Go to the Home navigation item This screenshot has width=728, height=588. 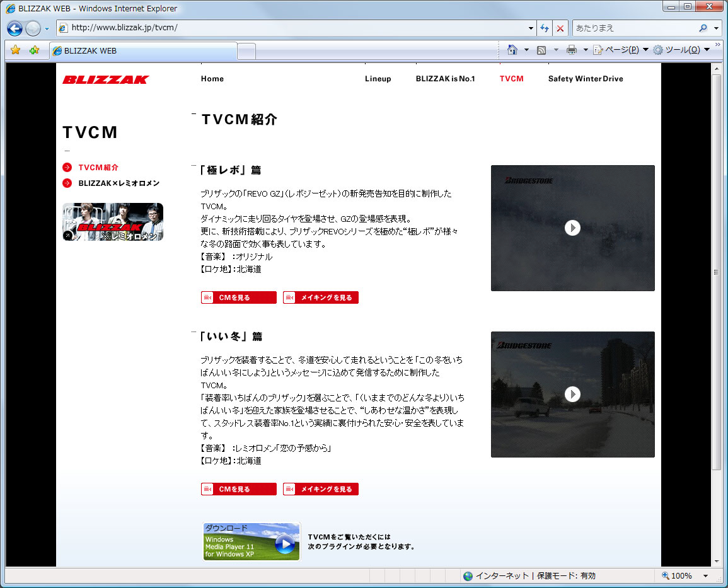212,79
